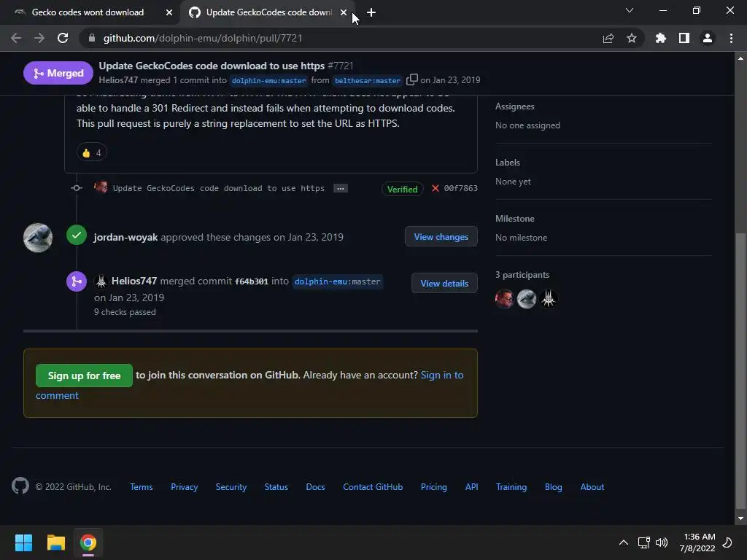Go back to the previous page
The image size is (747, 560).
click(x=16, y=38)
